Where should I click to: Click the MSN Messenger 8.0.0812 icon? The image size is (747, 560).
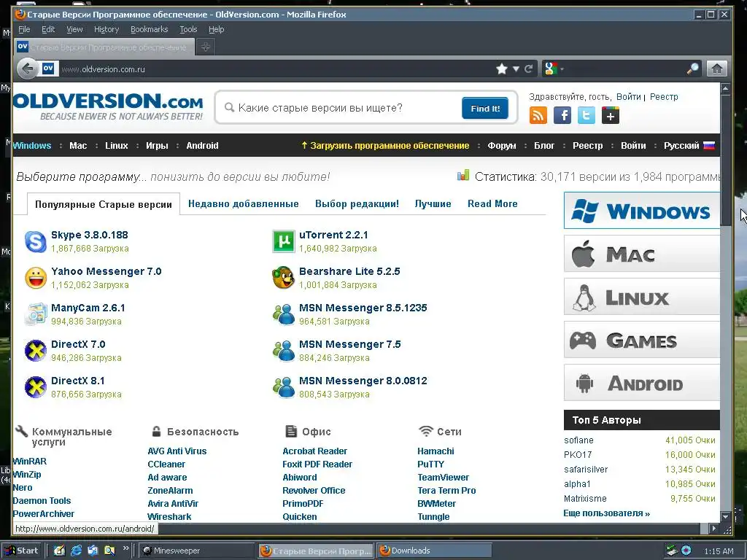coord(284,387)
